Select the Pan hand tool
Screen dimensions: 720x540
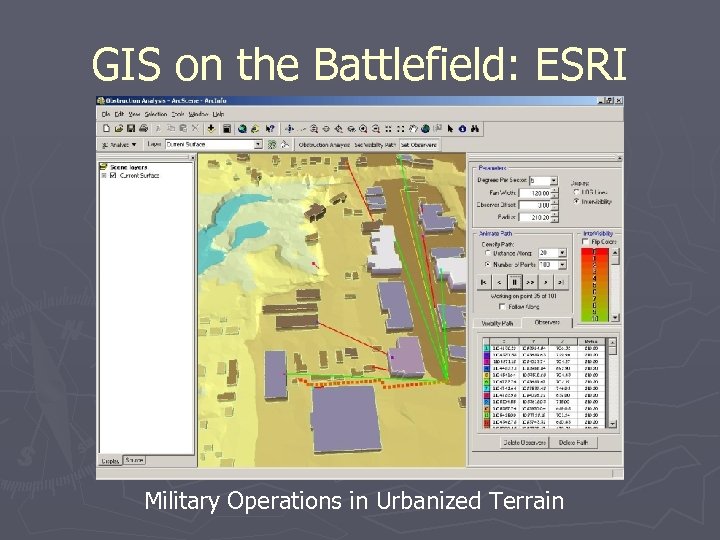pyautogui.click(x=413, y=129)
